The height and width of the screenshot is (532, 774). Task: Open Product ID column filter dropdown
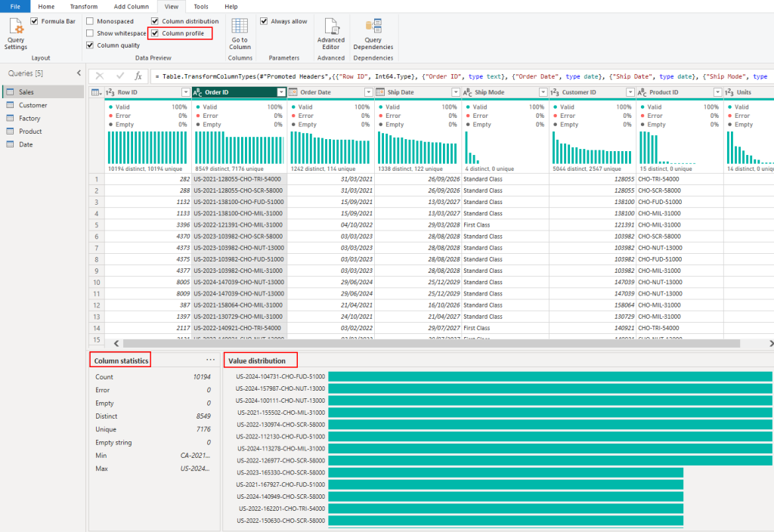click(x=718, y=92)
